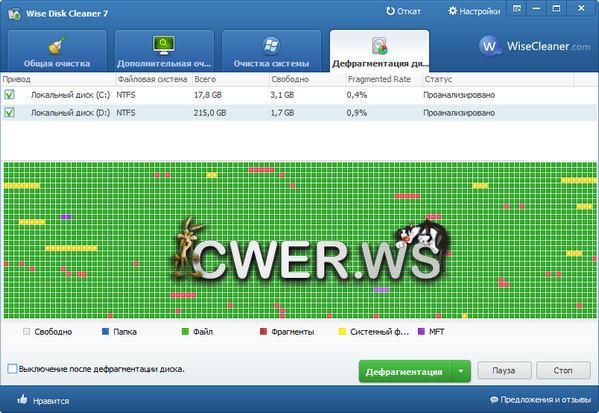Screen dimensions: 599x413
Task: Click the Стоп button
Action: 563,370
